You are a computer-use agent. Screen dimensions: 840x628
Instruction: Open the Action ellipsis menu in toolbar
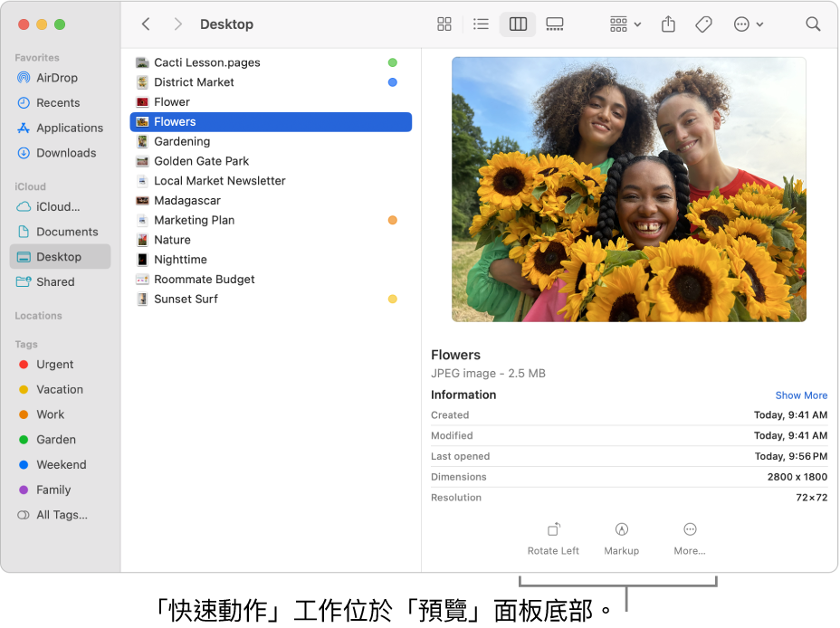click(x=748, y=24)
